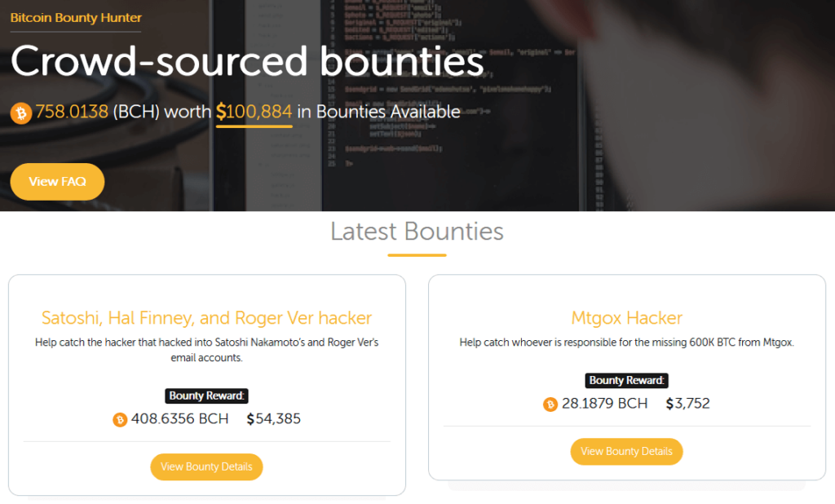This screenshot has height=504, width=835.
Task: Select the Latest Bounties heading
Action: coord(417,232)
